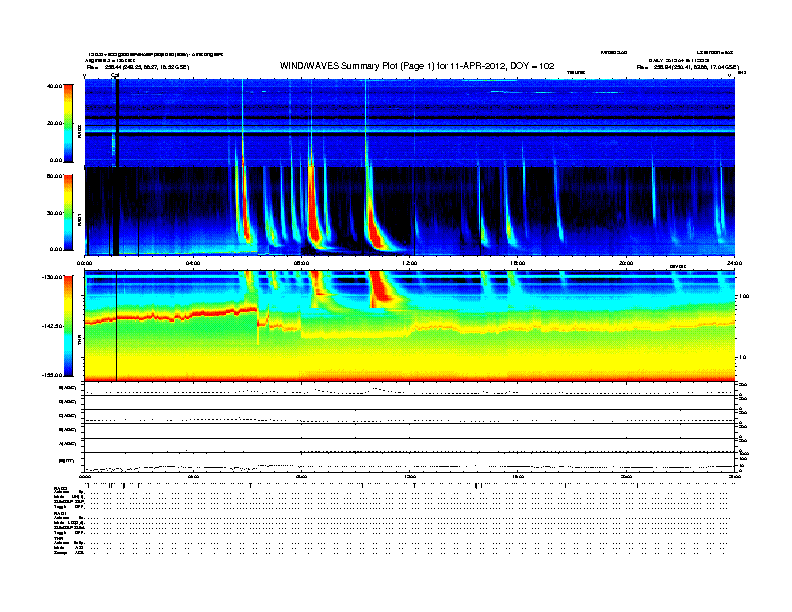792x612 pixels.
Task: Click 04:00 tick label below RAD1 spectrogram
Action: pos(193,263)
